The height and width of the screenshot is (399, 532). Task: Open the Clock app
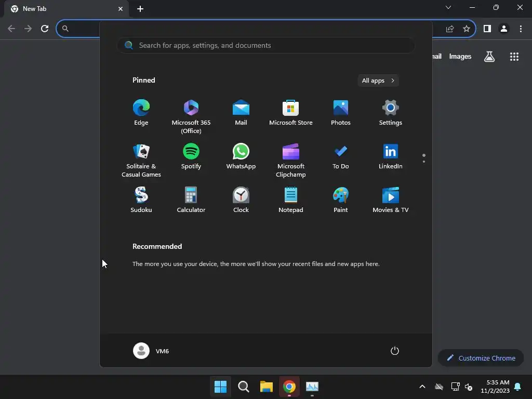pyautogui.click(x=241, y=200)
